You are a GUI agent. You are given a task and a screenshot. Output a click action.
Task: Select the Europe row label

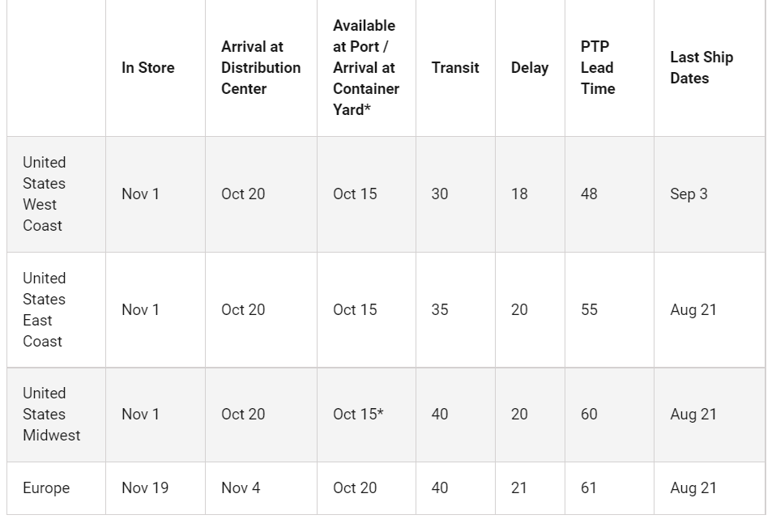pos(46,488)
